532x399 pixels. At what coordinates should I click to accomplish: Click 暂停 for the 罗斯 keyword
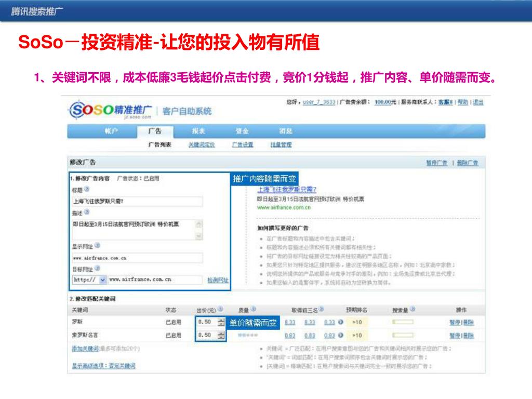[455, 322]
